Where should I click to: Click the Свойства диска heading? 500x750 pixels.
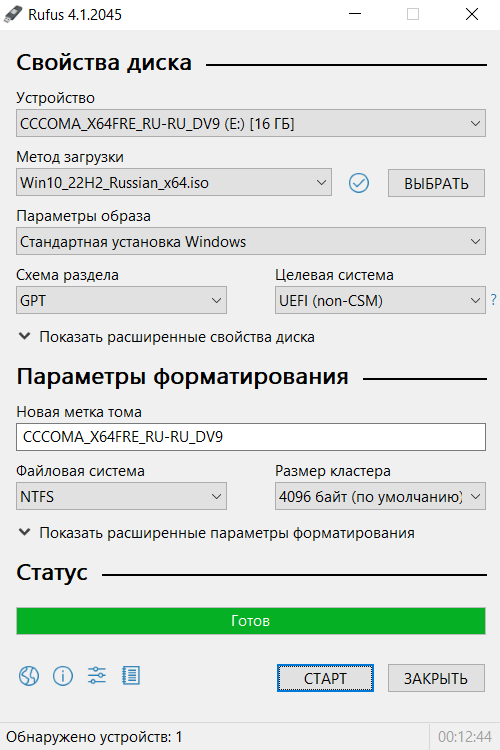point(104,63)
